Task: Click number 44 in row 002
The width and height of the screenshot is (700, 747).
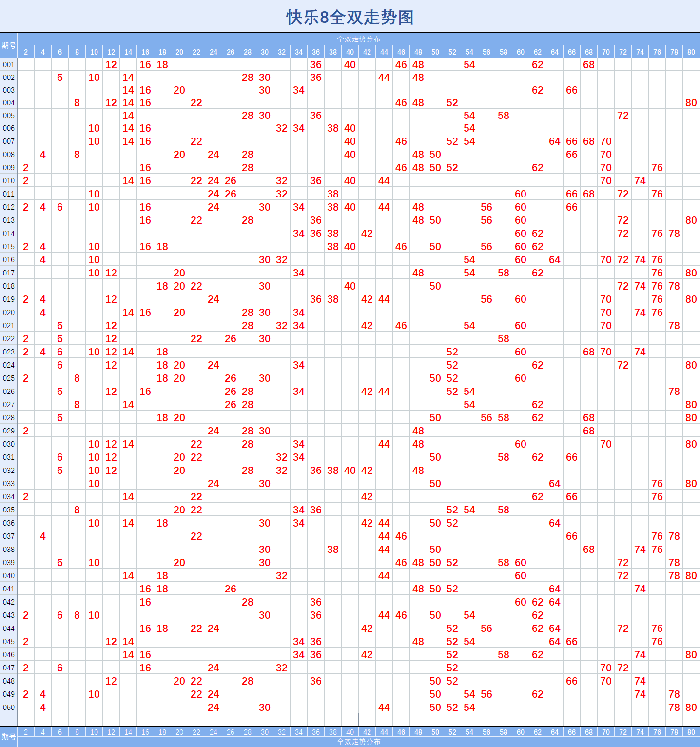Action: click(384, 78)
